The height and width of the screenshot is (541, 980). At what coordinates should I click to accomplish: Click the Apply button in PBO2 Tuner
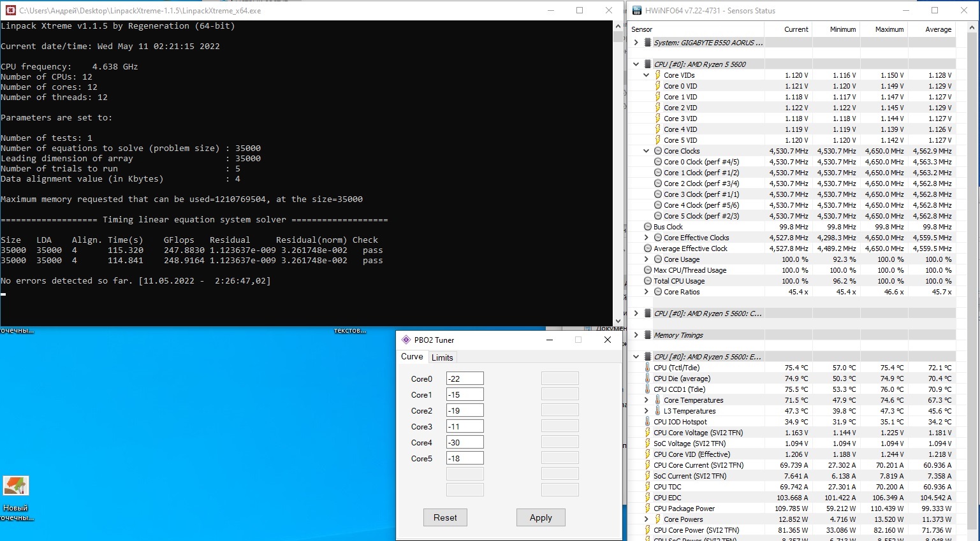[541, 517]
